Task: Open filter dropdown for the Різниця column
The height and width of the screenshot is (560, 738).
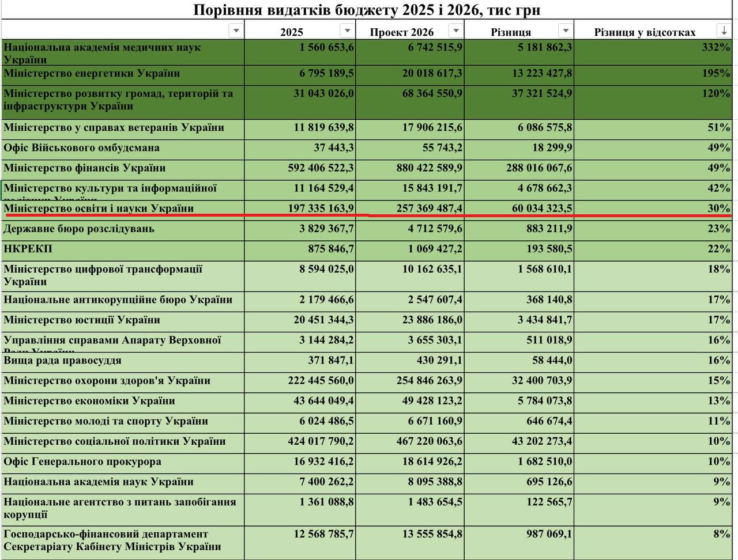Action: tap(566, 31)
